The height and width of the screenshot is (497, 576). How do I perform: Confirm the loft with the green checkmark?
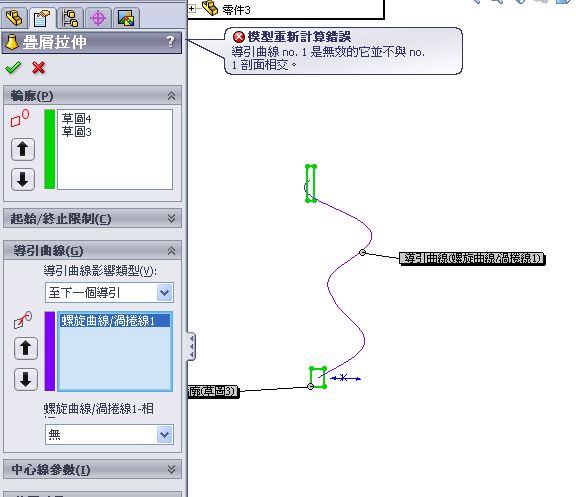(x=13, y=68)
